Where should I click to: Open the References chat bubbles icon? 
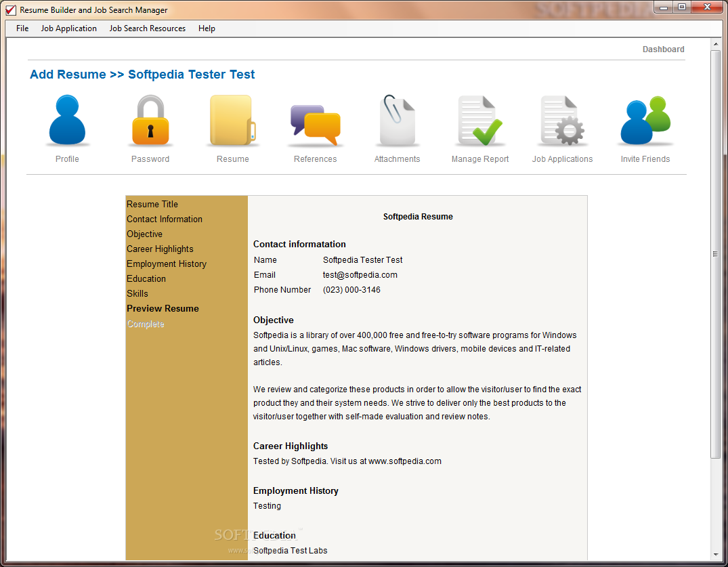(x=316, y=125)
